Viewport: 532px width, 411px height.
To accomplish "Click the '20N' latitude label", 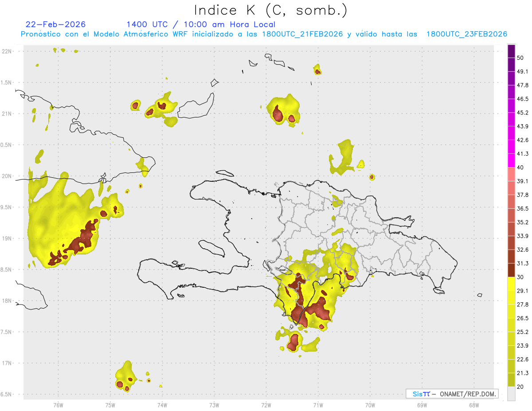I will click(x=7, y=176).
